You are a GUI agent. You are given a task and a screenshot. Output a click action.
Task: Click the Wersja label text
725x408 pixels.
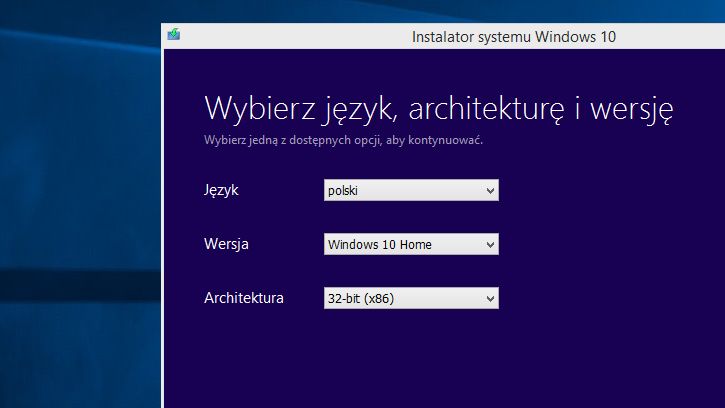tap(226, 244)
